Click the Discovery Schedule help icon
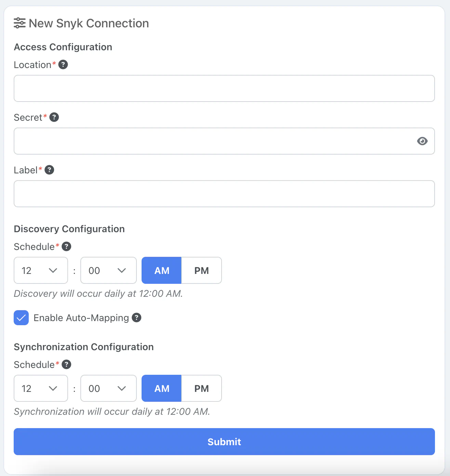 click(x=66, y=247)
